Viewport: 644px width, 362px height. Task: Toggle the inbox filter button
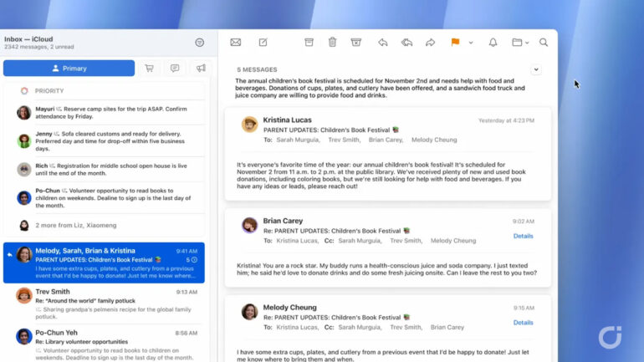click(199, 43)
